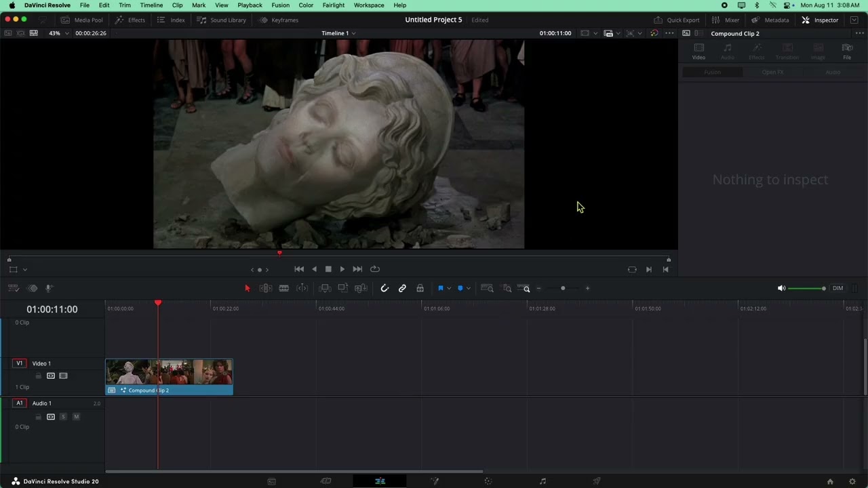Open the Inspector panel three-dot menu
The image size is (868, 488).
coord(859,33)
